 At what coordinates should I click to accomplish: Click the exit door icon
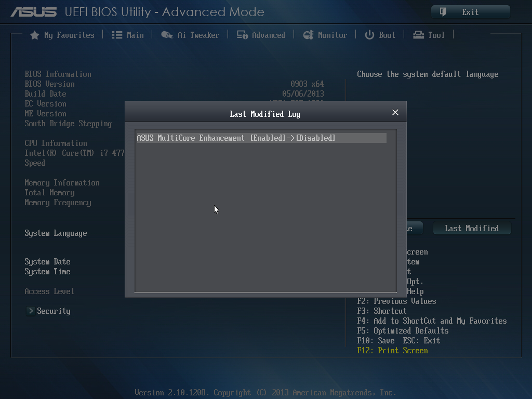click(x=443, y=12)
